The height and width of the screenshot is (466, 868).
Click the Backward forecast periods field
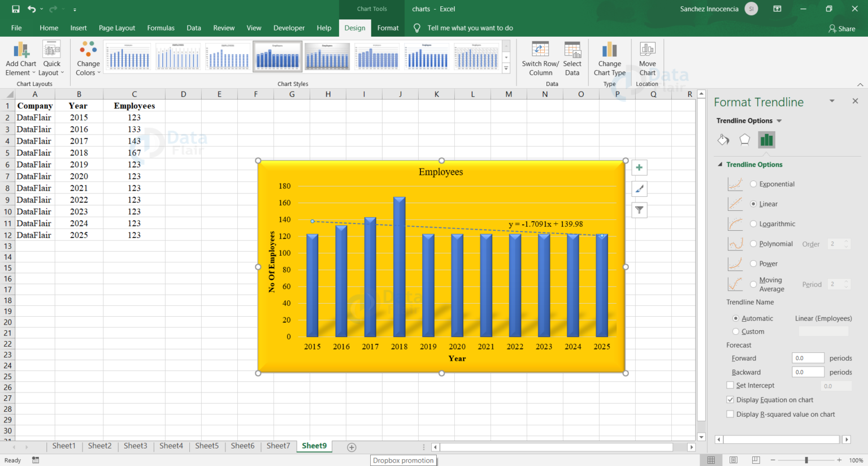coord(808,372)
